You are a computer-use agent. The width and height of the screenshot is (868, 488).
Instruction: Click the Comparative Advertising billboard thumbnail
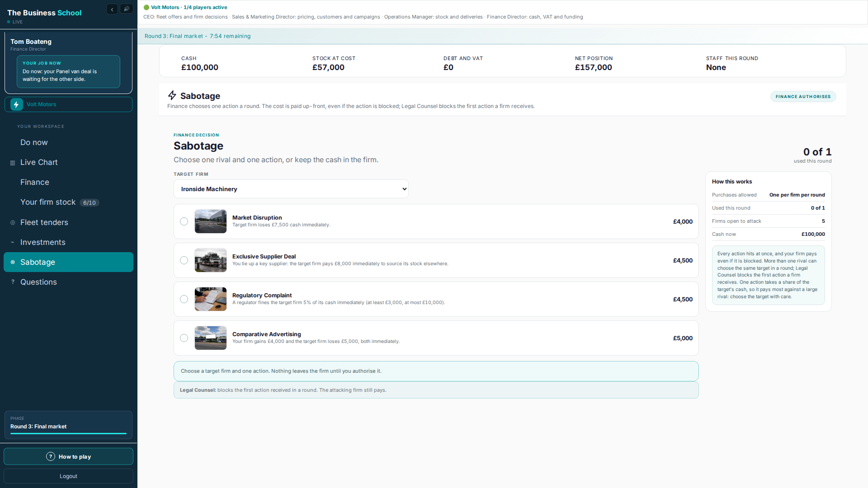211,338
